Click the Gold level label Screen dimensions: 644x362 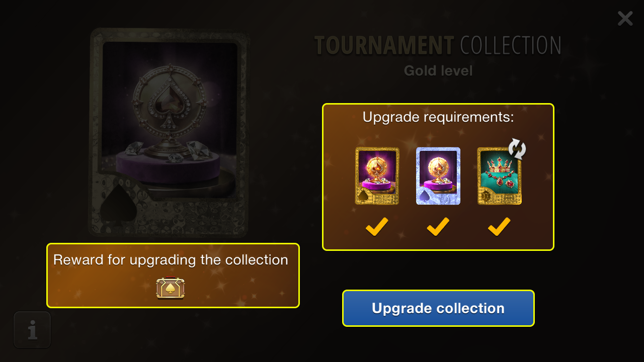[438, 71]
